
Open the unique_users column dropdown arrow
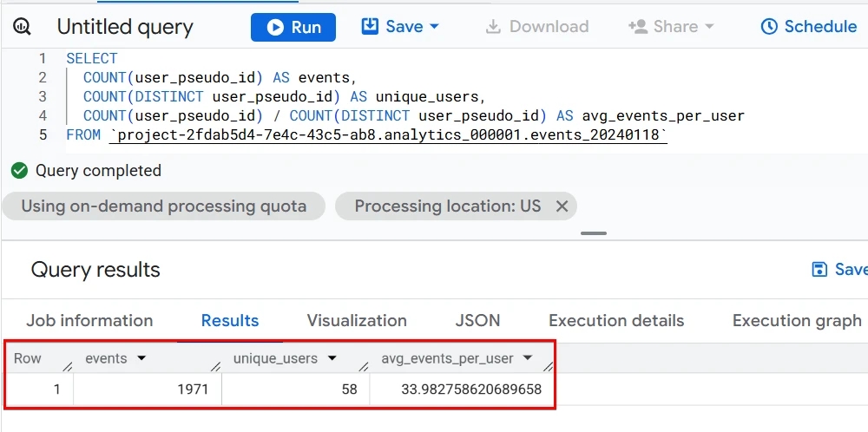[x=332, y=358]
